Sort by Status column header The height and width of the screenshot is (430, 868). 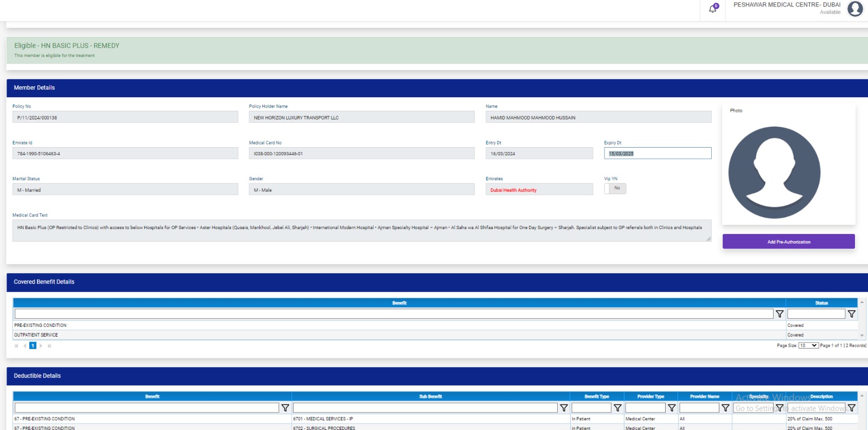tap(821, 303)
